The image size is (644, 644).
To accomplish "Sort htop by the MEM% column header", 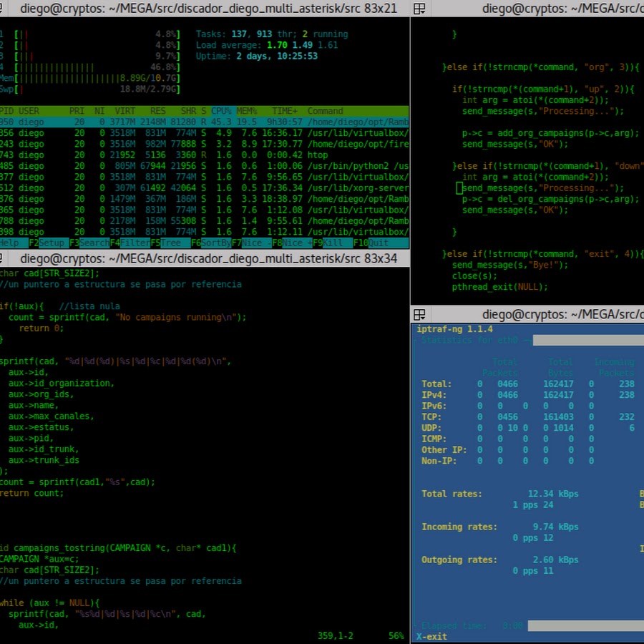I will point(247,112).
